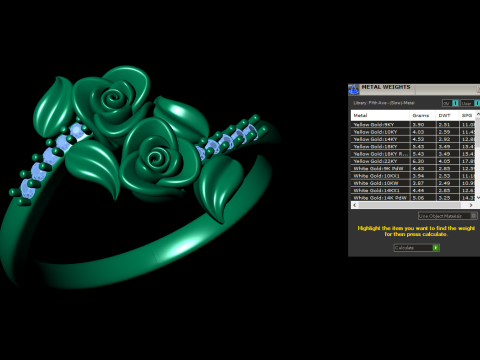
Task: Toggle the User library button
Action: (470, 103)
